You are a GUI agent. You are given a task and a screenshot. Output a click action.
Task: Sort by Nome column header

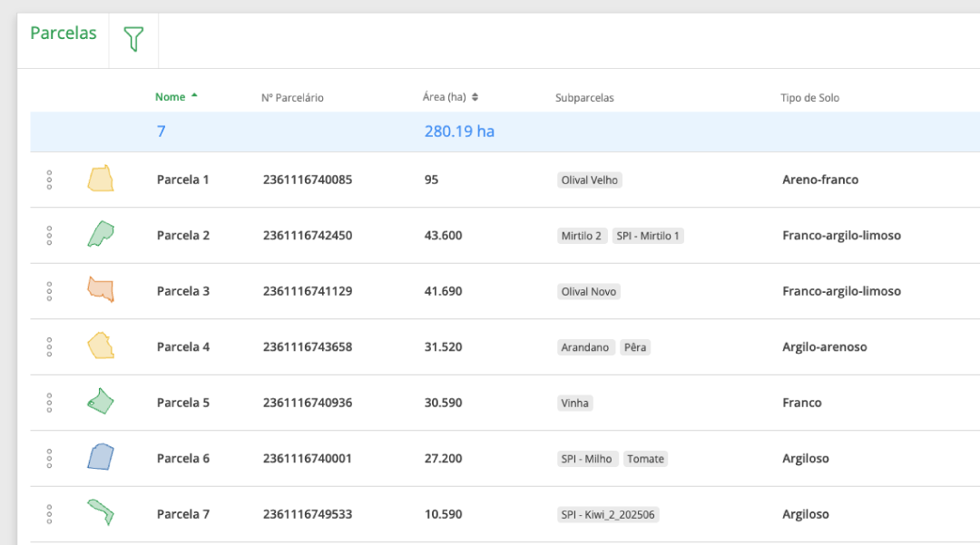click(171, 97)
